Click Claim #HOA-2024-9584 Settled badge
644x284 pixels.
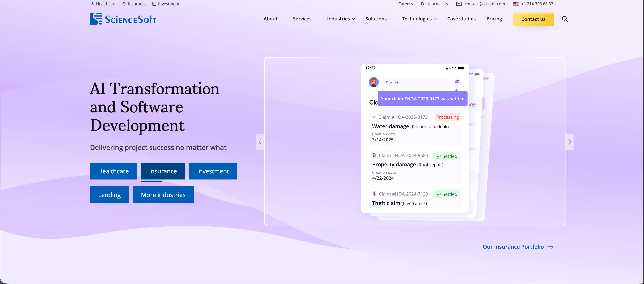click(446, 156)
